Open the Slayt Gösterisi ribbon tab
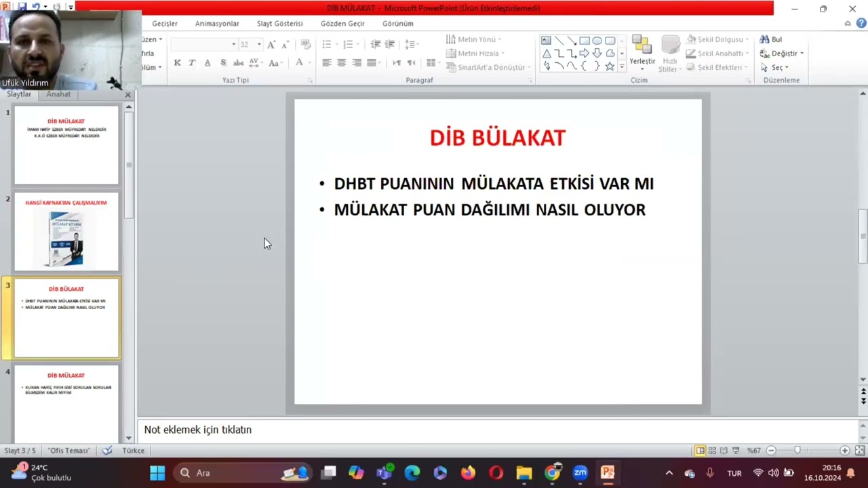868x488 pixels. (x=280, y=24)
